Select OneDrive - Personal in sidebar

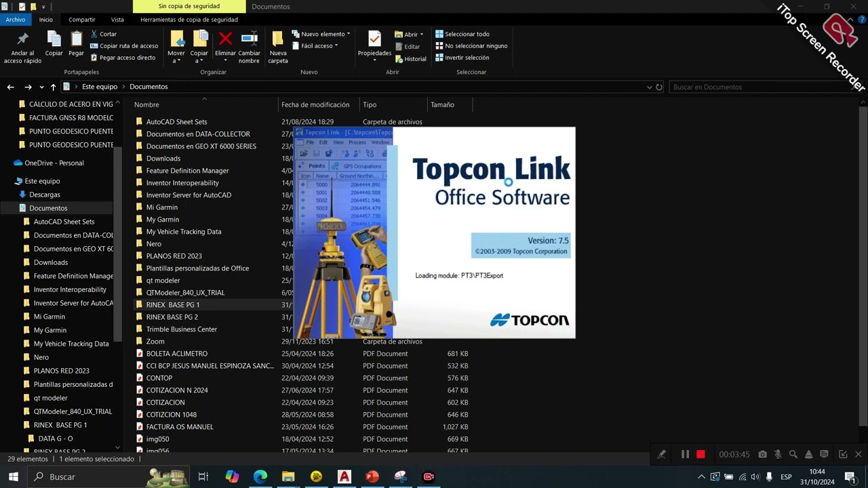[x=54, y=163]
